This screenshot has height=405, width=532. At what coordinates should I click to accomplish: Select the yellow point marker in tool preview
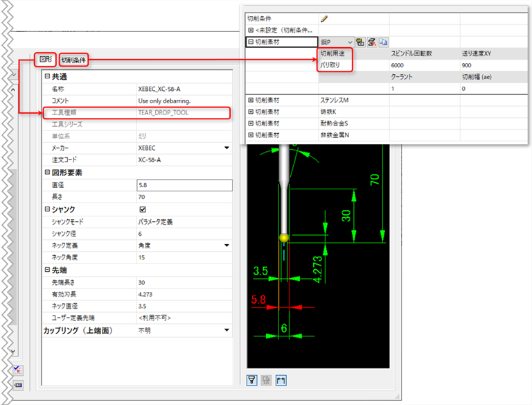pyautogui.click(x=283, y=238)
